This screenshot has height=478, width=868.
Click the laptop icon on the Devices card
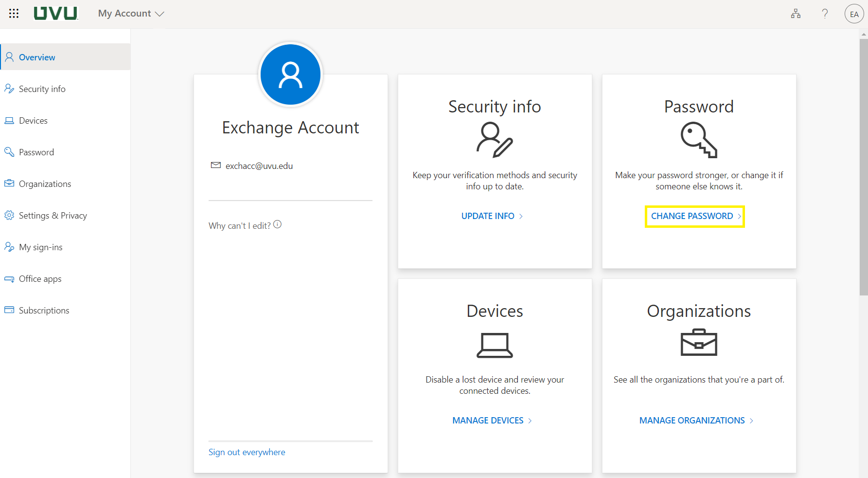[495, 345]
